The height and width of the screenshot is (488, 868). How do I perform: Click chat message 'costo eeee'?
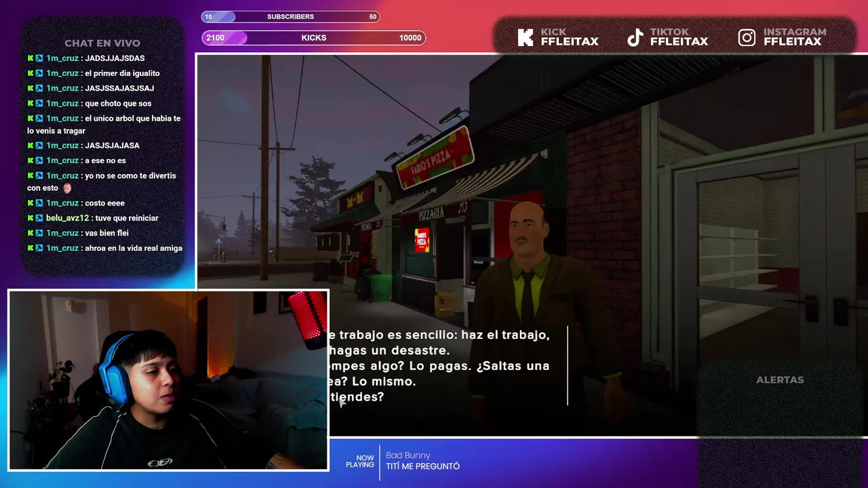104,203
